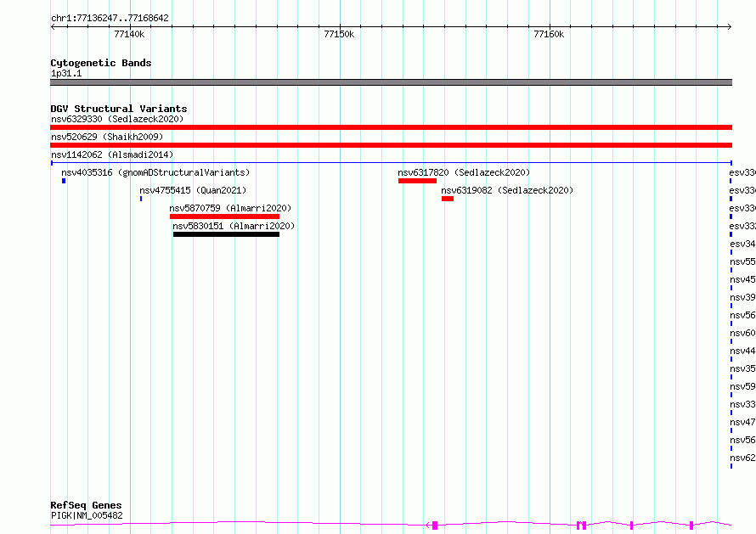Screen dimensions: 756x534
Task: Select the black bar of nsv5830151
Action: click(226, 234)
